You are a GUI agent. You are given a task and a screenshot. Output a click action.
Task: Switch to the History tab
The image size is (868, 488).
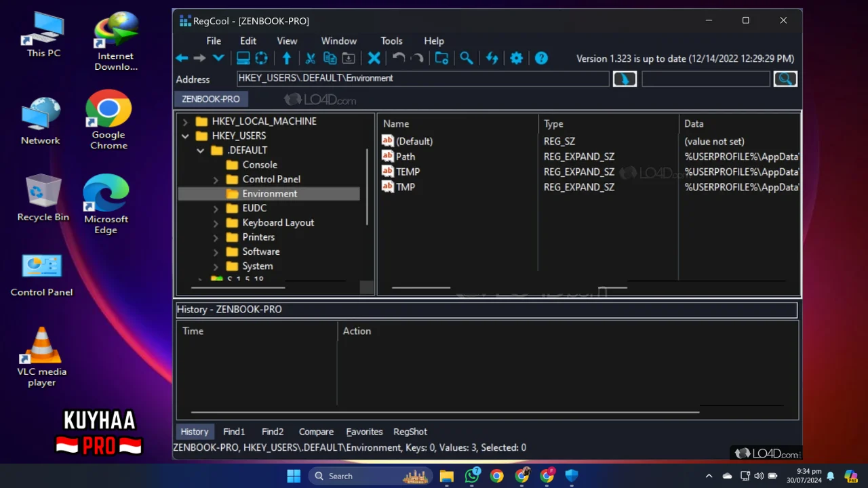coord(195,432)
